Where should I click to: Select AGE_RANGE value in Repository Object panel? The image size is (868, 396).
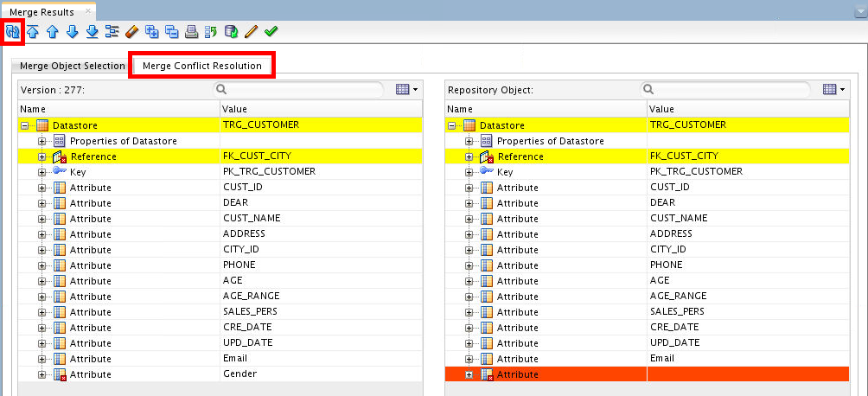tap(678, 295)
